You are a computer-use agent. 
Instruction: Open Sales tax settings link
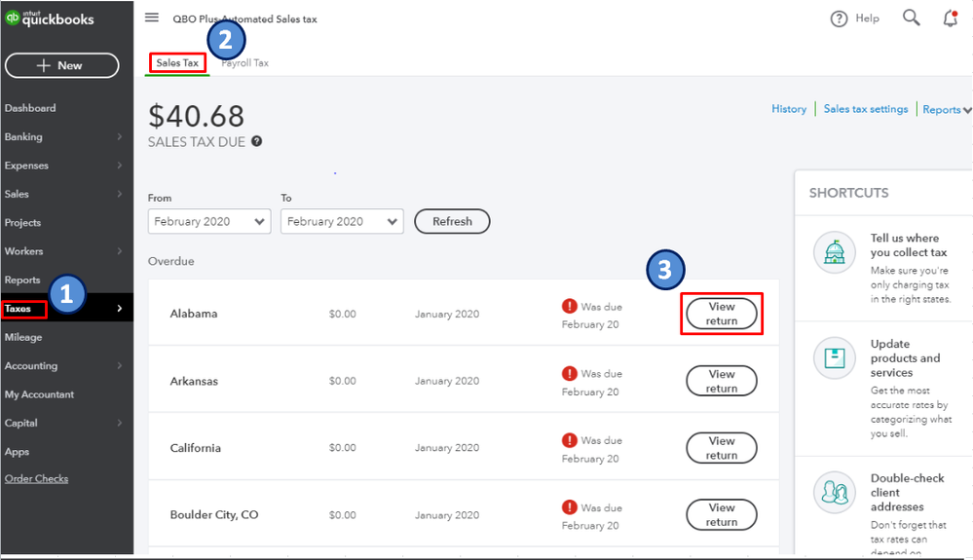tap(866, 108)
